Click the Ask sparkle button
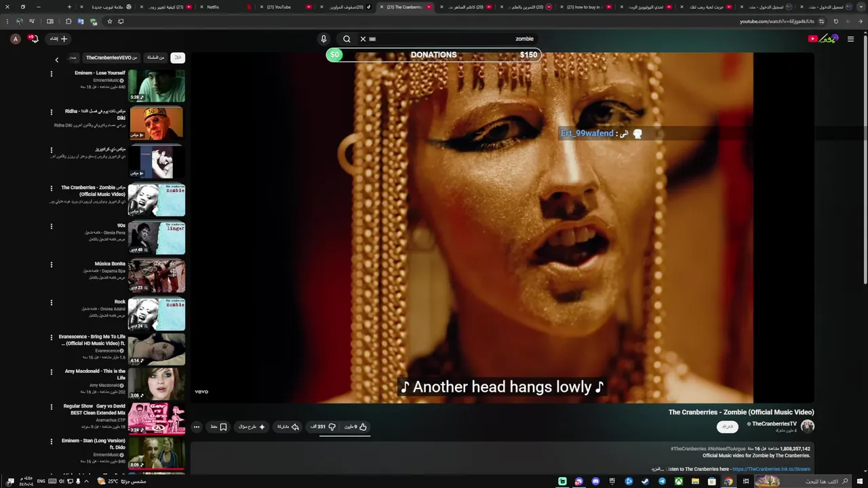The image size is (868, 488). click(x=252, y=427)
